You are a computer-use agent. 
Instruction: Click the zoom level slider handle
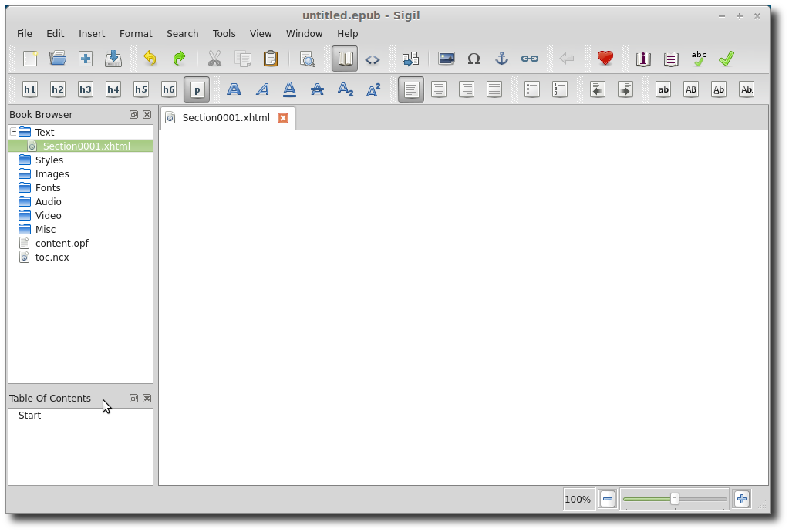click(x=674, y=499)
